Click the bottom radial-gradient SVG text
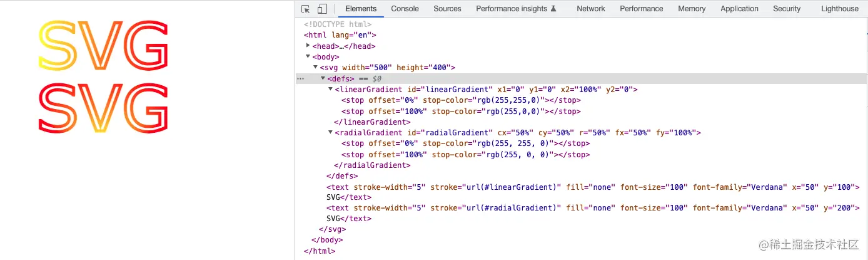 click(x=103, y=109)
